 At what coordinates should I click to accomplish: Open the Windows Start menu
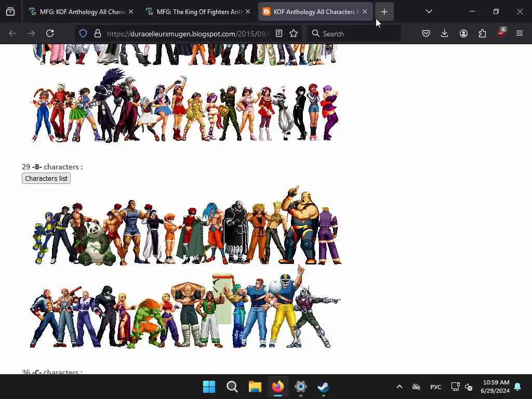point(209,387)
